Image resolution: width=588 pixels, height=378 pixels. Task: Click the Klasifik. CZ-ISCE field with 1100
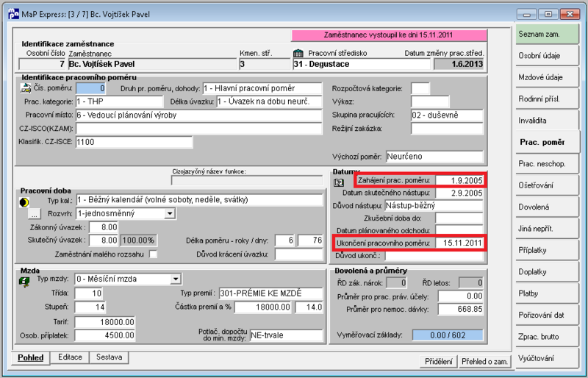click(134, 142)
